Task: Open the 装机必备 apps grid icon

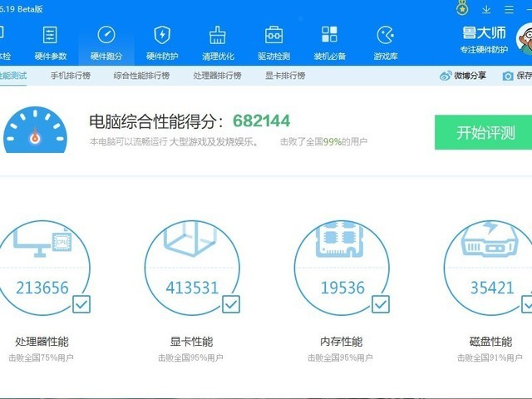Action: (x=329, y=34)
